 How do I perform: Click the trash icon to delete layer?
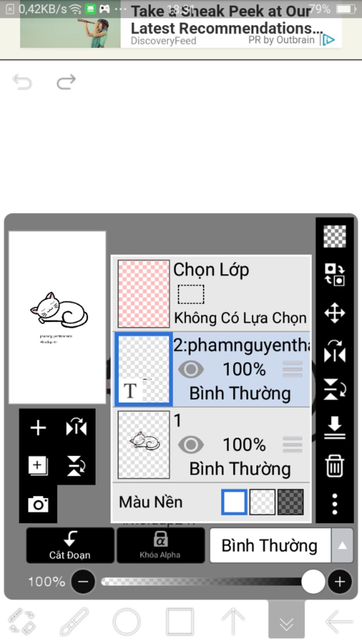(334, 466)
